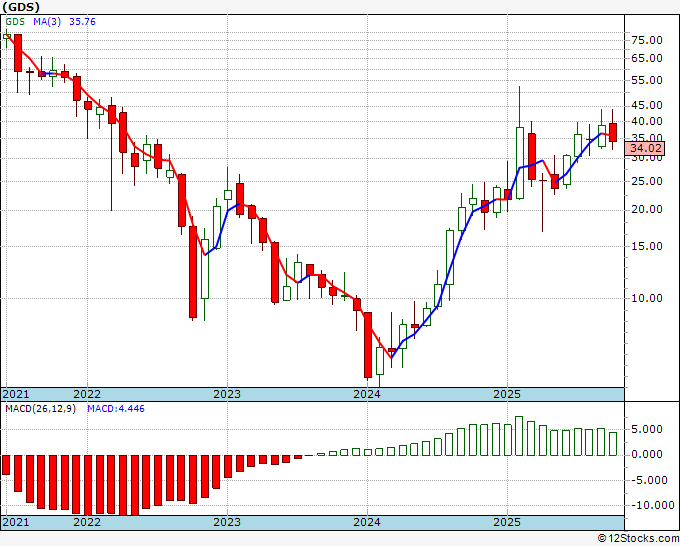Click 2025 on the MACD timeline
The width and height of the screenshot is (680, 546).
click(507, 522)
